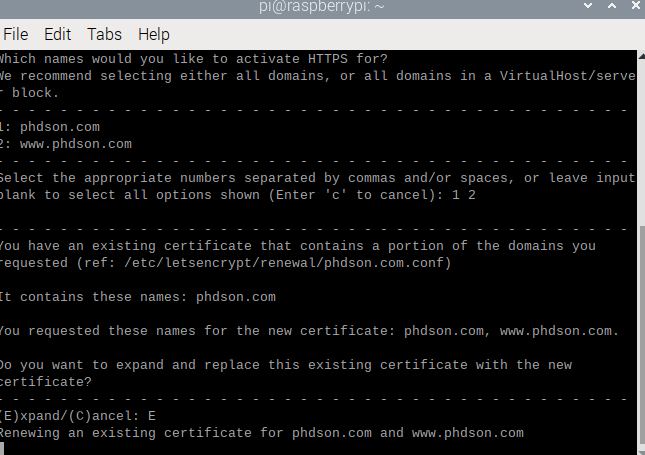Image resolution: width=645 pixels, height=455 pixels.
Task: Click the 'It contains these names' line
Action: (x=137, y=297)
